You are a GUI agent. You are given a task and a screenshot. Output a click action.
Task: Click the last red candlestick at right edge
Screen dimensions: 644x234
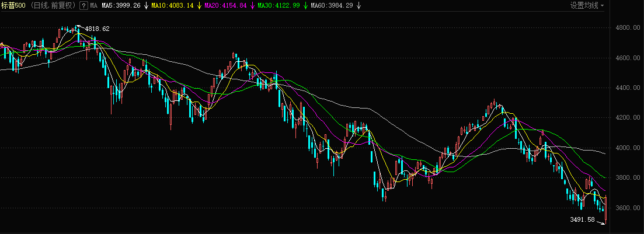(606, 209)
